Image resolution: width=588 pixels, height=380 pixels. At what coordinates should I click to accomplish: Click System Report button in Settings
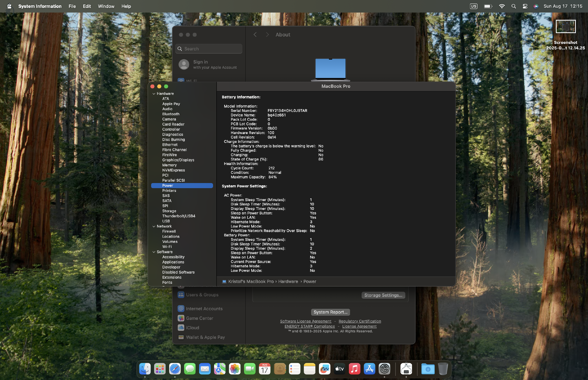tap(330, 312)
